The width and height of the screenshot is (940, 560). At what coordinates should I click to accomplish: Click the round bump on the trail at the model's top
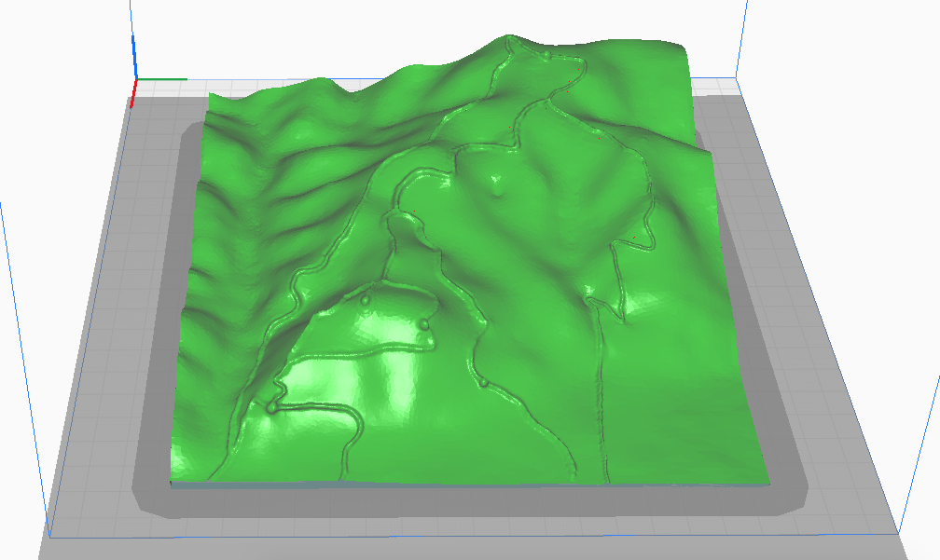click(x=544, y=57)
